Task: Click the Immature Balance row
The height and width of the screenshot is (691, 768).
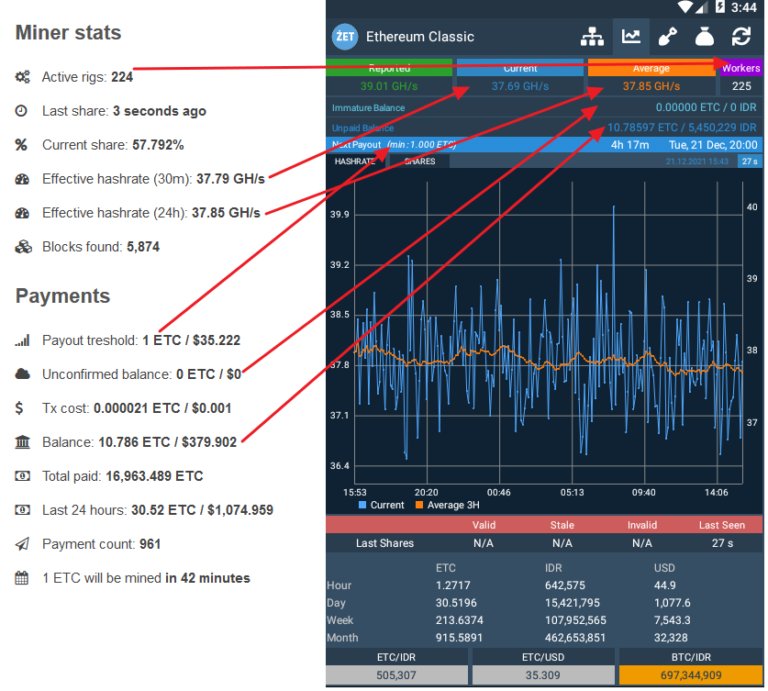Action: tap(544, 108)
